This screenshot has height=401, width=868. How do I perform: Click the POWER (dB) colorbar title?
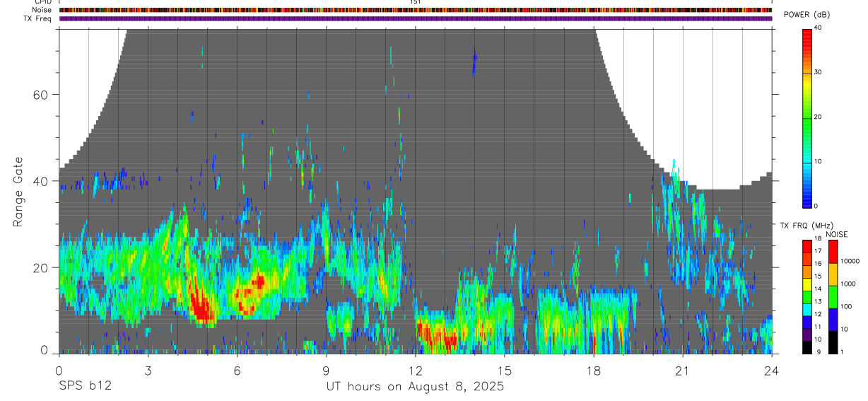point(807,15)
